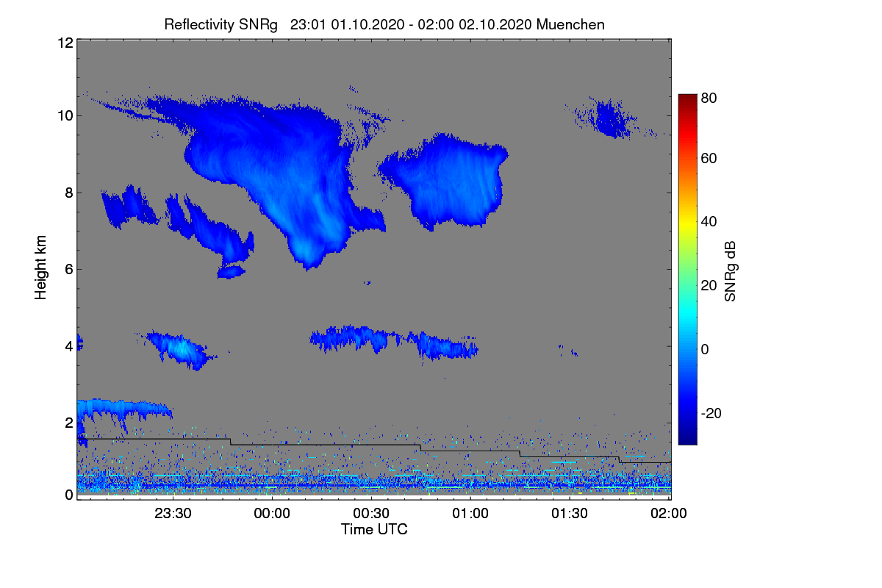Screen dimensions: 882x588
Task: Click the end time '02:00 02.10.2020' in title
Action: coord(476,24)
